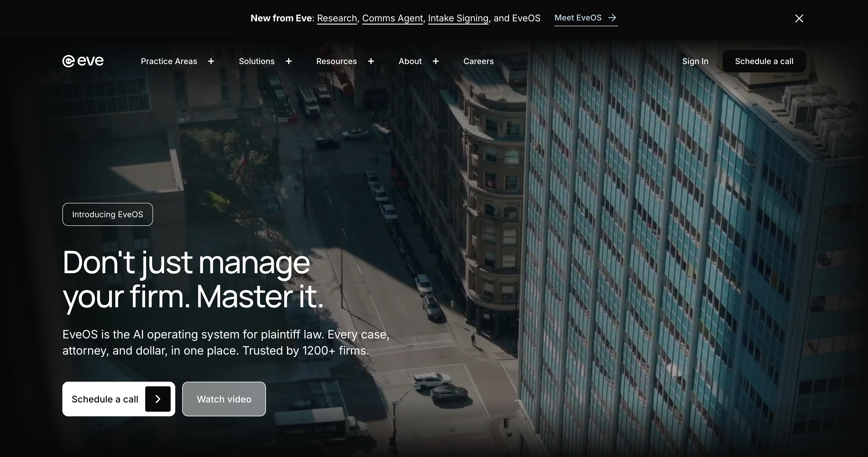Viewport: 868px width, 457px height.
Task: Open the Research link in the banner
Action: coord(337,18)
